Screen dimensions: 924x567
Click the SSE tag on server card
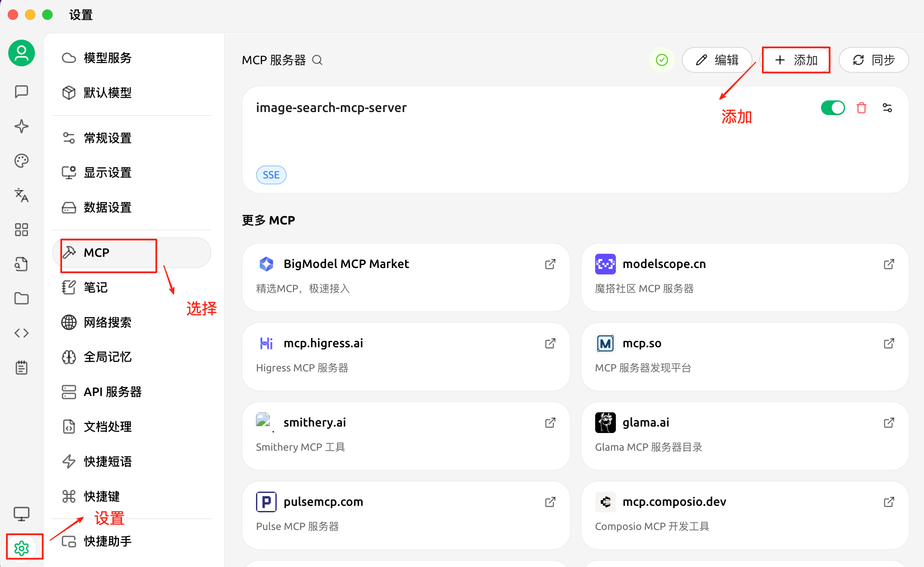[x=271, y=175]
